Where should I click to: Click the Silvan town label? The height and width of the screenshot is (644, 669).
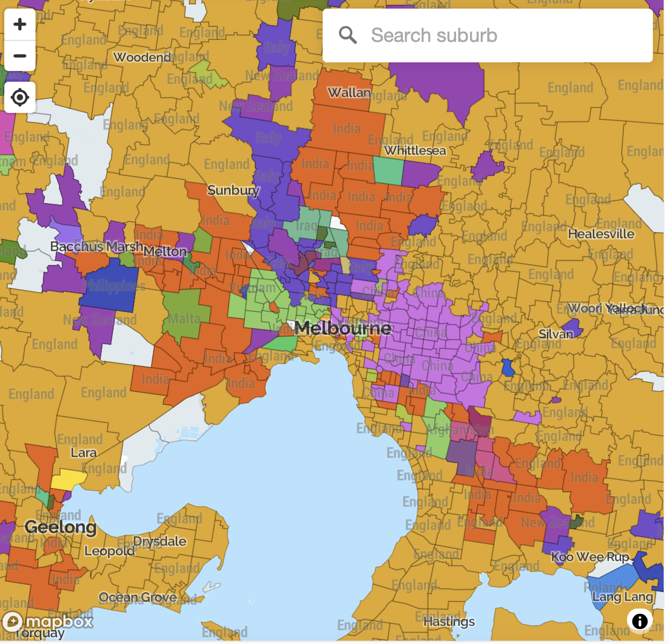tap(556, 334)
